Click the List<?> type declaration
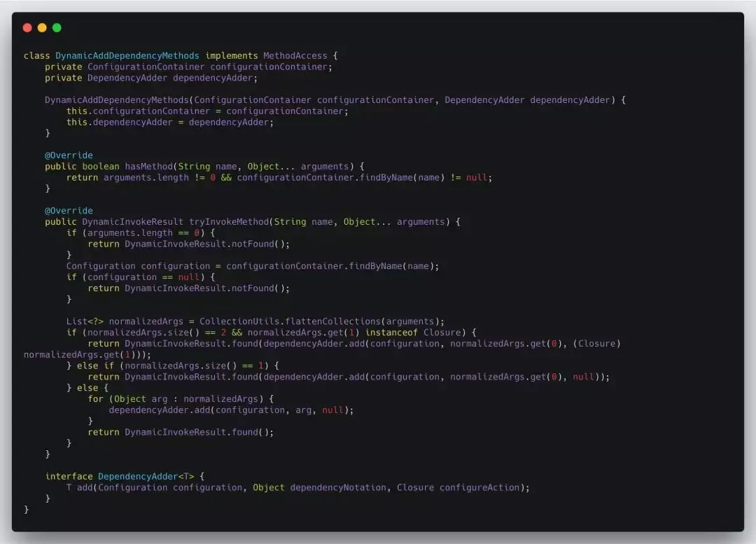The image size is (756, 544). (x=85, y=321)
